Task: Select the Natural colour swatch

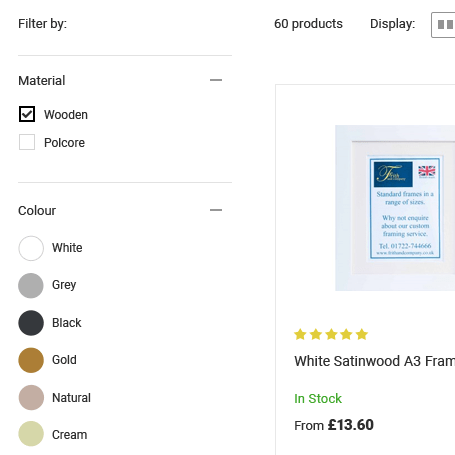Action: 31,397
